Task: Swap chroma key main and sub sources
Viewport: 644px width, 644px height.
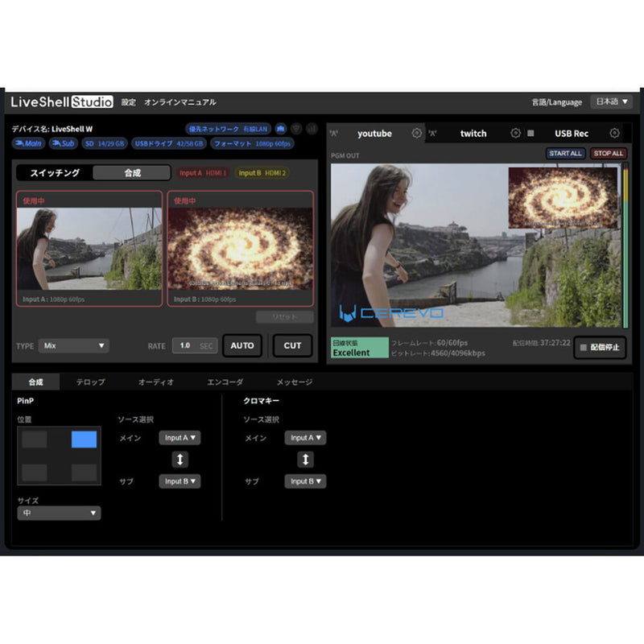Action: tap(305, 459)
